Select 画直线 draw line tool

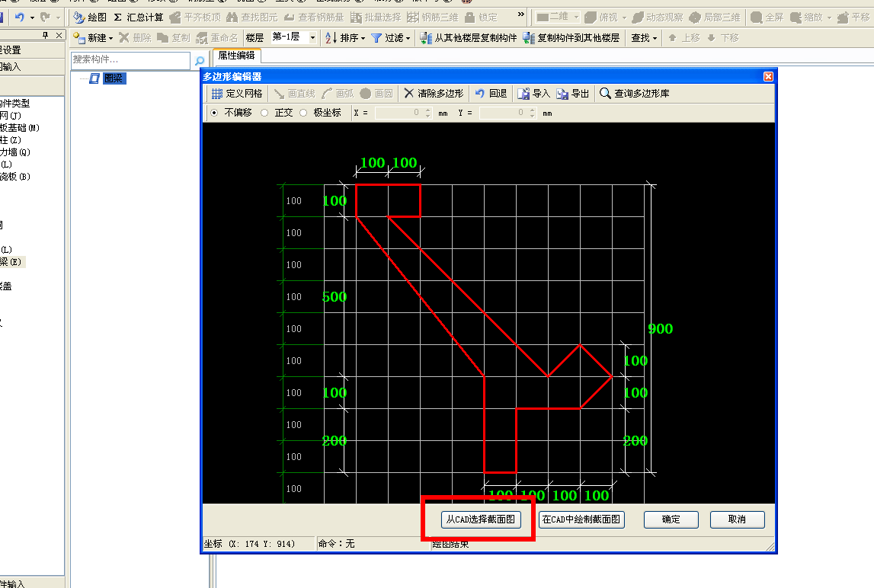click(294, 93)
